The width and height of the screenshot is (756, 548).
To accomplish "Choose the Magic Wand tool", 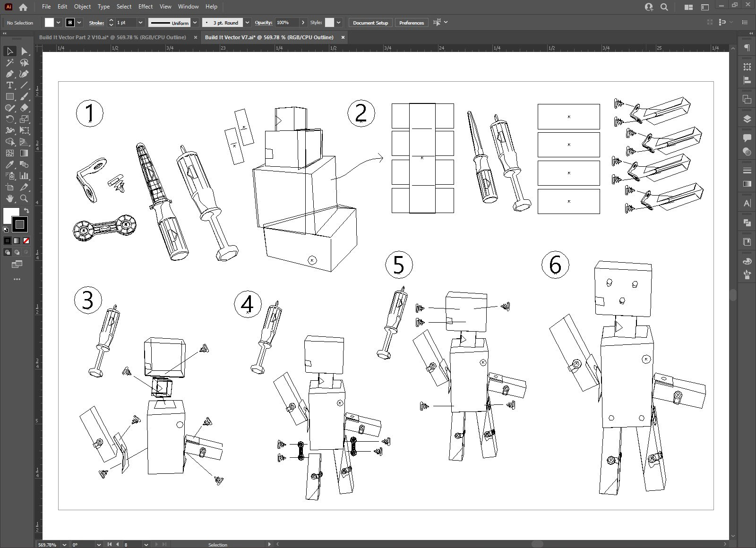I will click(x=9, y=62).
